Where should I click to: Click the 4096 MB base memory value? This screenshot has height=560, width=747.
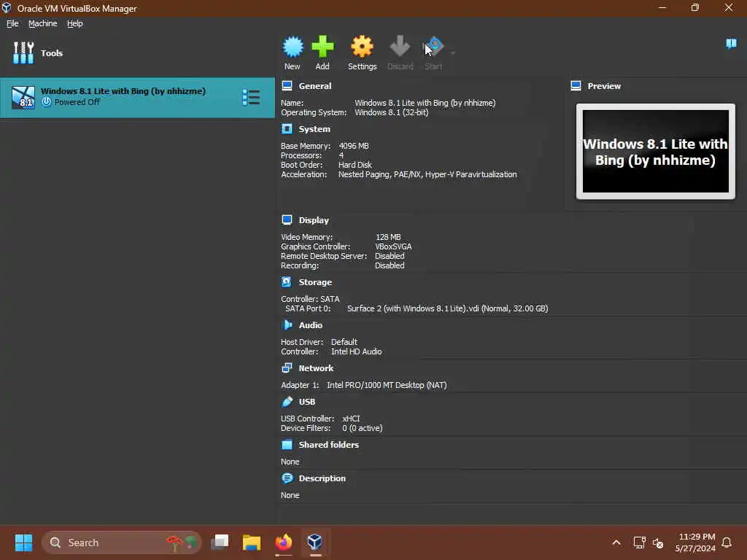coord(354,146)
